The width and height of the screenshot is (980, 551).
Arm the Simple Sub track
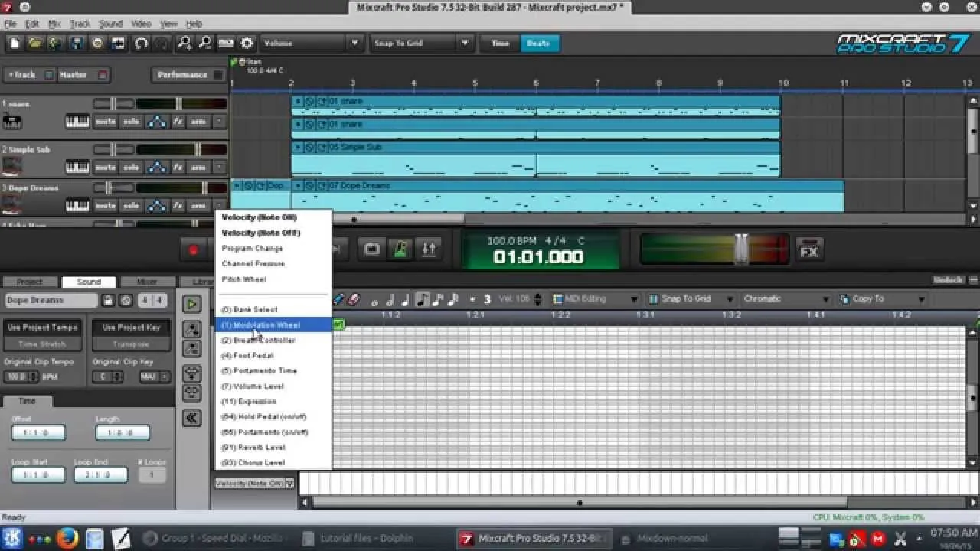coord(198,168)
